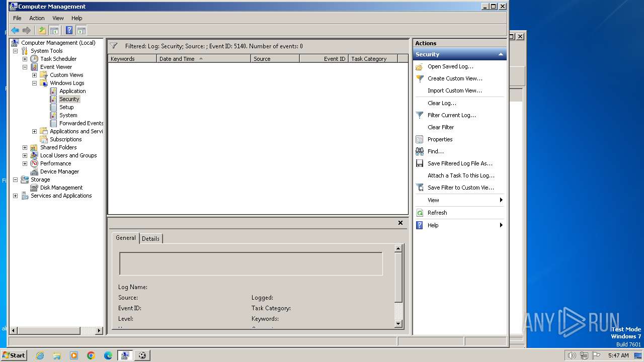
Task: Click Attach a Task To this Log
Action: (x=461, y=175)
